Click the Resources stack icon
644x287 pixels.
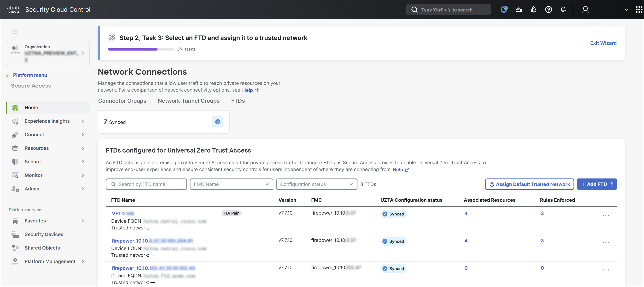(15, 148)
